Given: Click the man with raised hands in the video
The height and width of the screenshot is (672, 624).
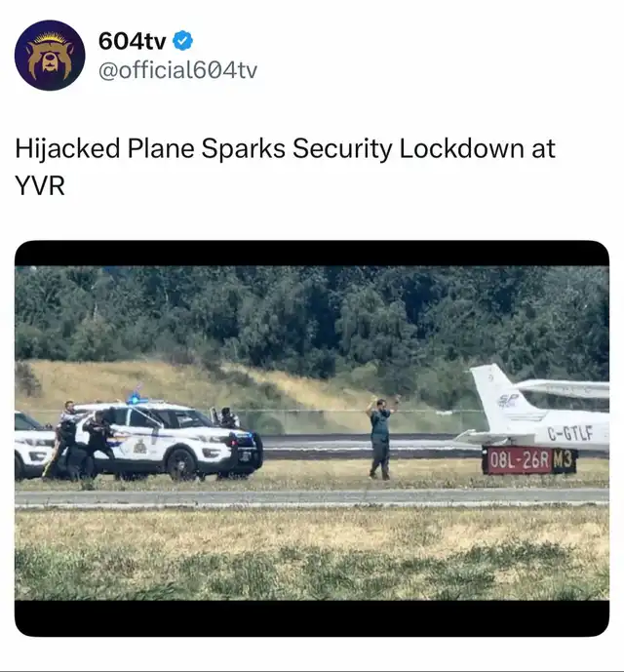Looking at the screenshot, I should click(x=380, y=438).
